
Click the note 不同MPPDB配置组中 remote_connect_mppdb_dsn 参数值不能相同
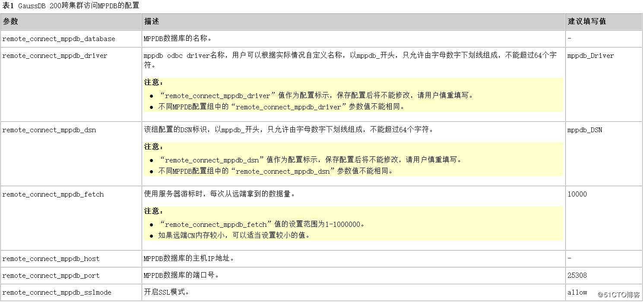click(x=276, y=171)
